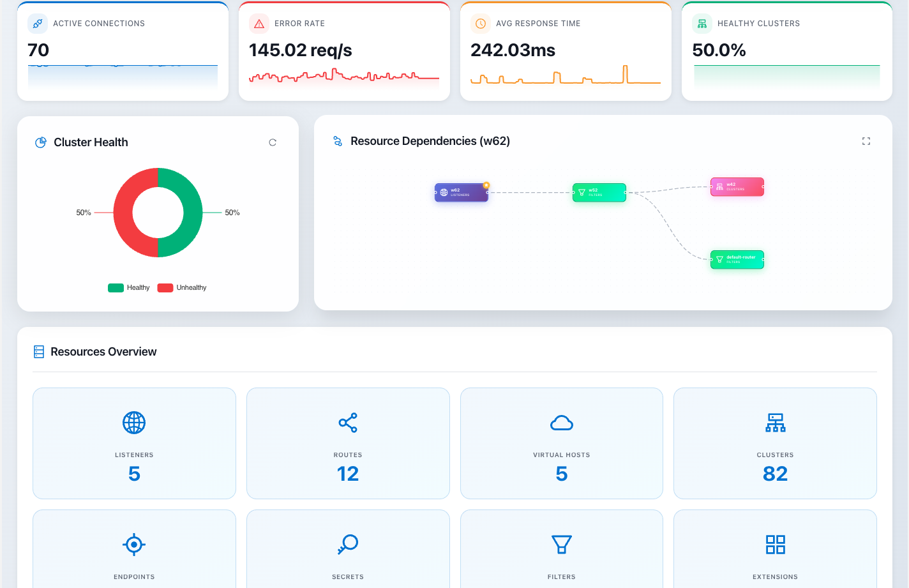
Task: Select the Listeners globe icon in Resources Overview
Action: [x=134, y=422]
